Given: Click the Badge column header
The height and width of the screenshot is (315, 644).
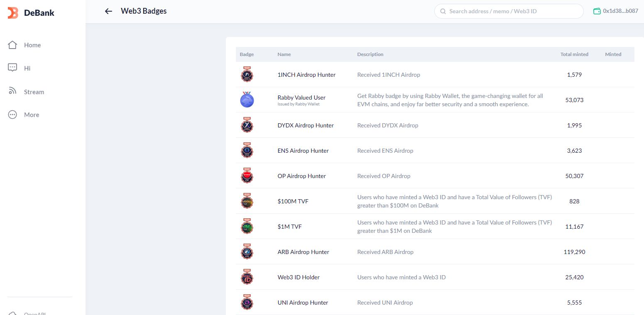Looking at the screenshot, I should [247, 54].
